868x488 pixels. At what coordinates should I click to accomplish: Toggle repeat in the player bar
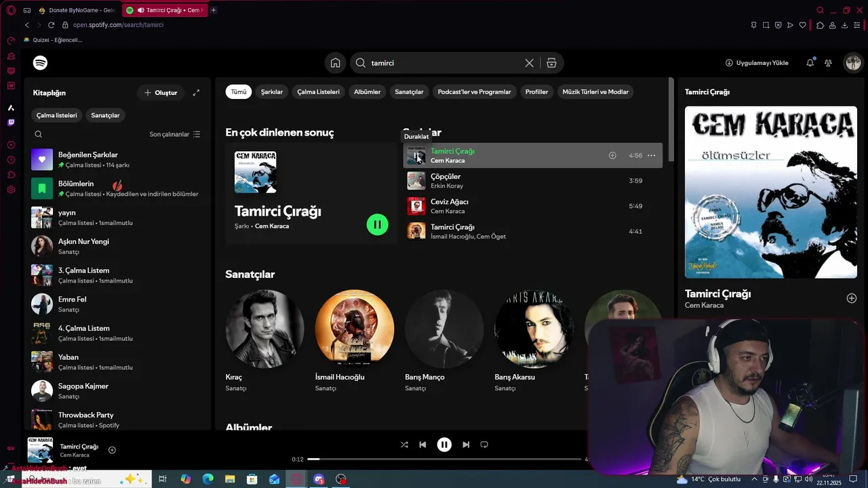click(484, 445)
